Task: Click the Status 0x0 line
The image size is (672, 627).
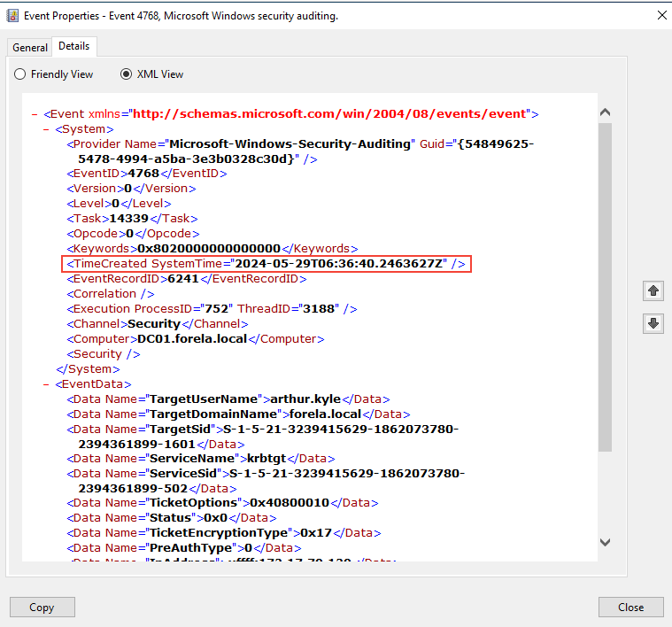Action: pos(172,518)
